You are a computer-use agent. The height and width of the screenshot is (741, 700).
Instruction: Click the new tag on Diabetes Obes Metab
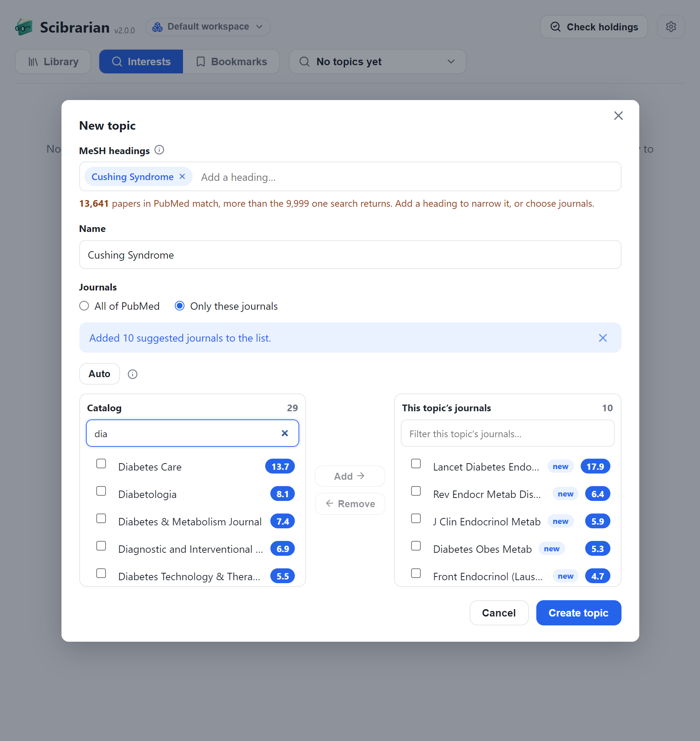coord(551,549)
